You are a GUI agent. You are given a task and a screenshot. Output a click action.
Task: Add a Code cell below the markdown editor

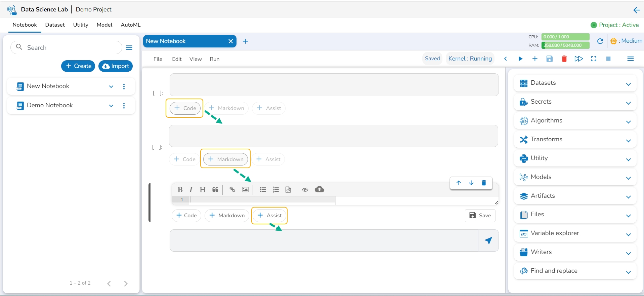click(186, 216)
